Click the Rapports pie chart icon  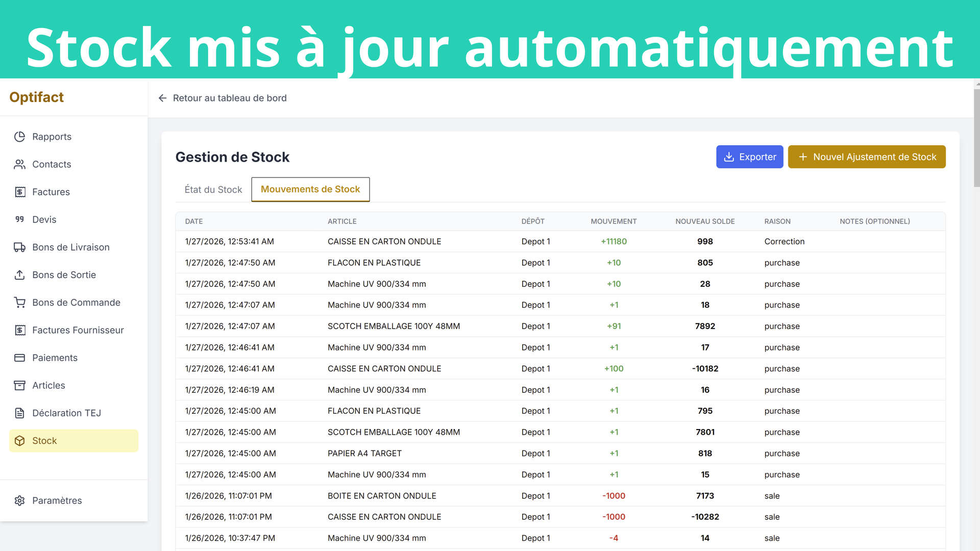pos(19,137)
